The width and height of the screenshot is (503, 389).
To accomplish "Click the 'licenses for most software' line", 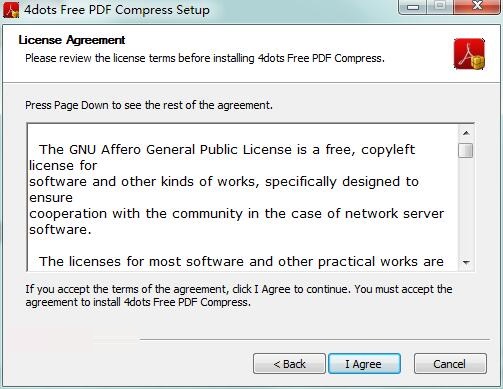I will coord(241,262).
